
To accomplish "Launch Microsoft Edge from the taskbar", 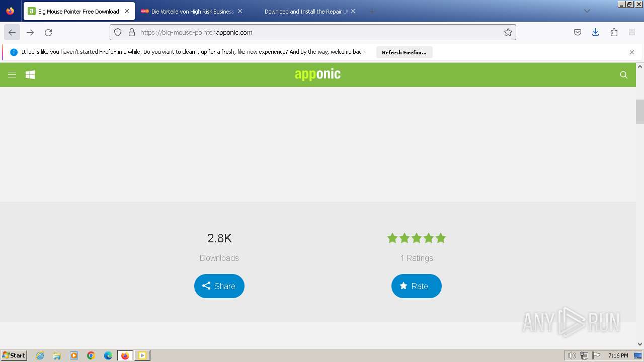I will 108,355.
